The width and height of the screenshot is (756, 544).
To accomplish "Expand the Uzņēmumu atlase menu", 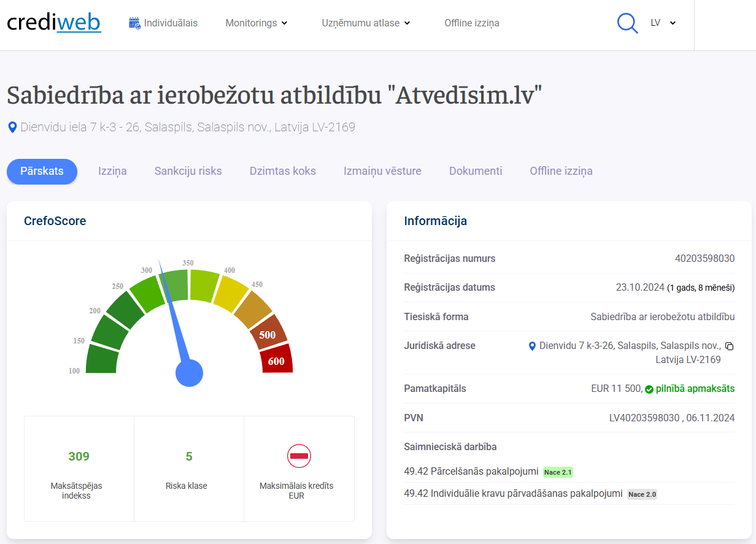I will tap(366, 23).
